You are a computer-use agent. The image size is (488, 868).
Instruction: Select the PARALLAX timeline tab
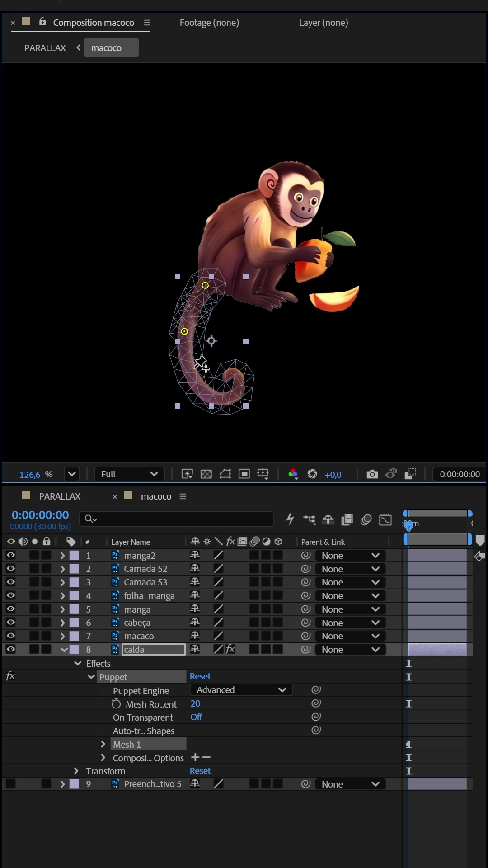pos(60,496)
